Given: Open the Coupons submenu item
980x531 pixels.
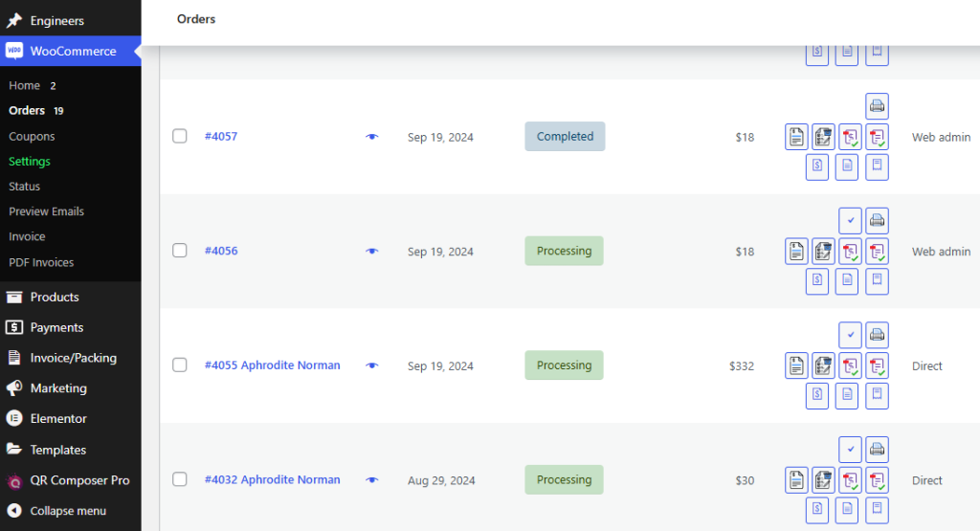Looking at the screenshot, I should click(32, 136).
